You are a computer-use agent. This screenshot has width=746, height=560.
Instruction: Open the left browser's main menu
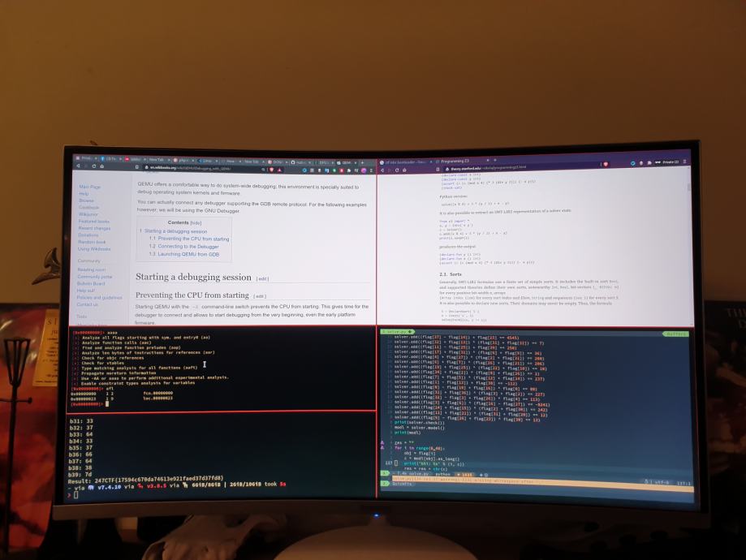point(371,170)
